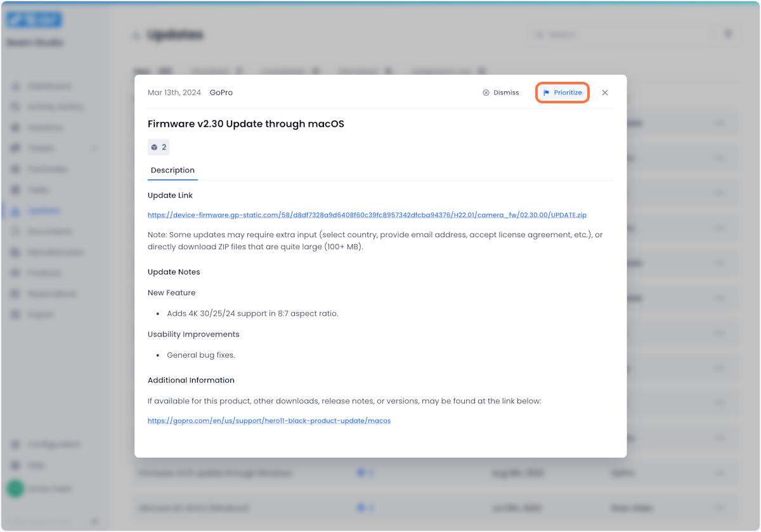This screenshot has width=761, height=532.
Task: Dismiss this firmware update
Action: [500, 93]
